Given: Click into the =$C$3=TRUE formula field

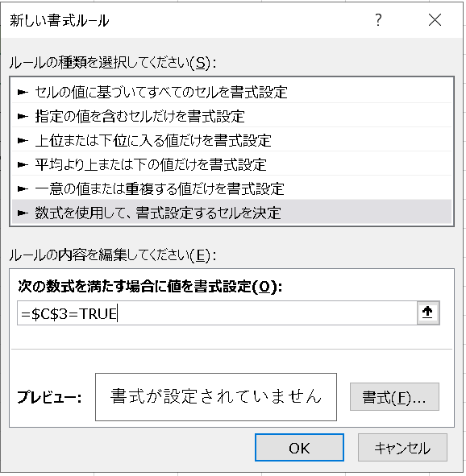Looking at the screenshot, I should pos(217,313).
